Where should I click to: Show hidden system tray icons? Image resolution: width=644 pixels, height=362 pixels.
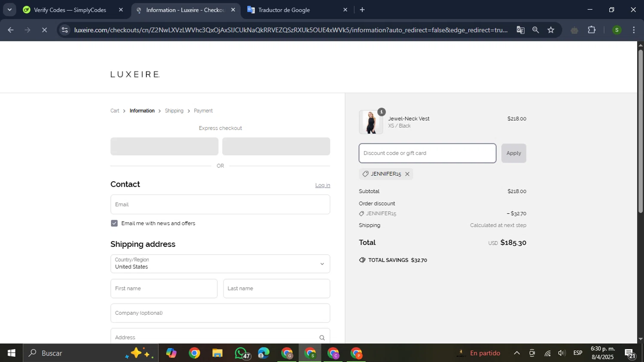click(x=517, y=353)
